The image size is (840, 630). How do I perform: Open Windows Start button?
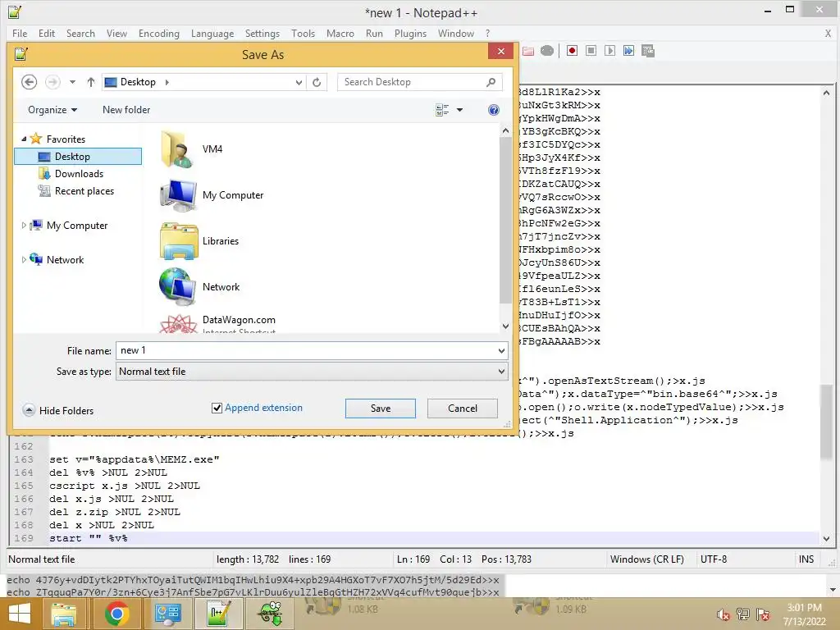(20, 614)
